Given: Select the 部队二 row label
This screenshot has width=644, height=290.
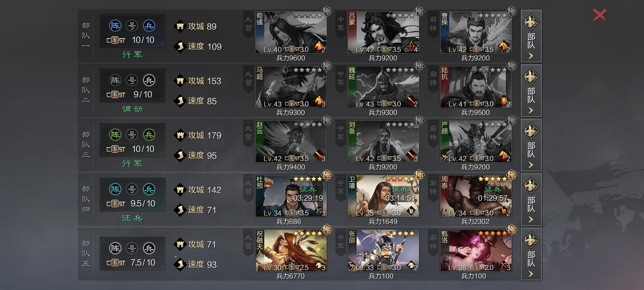Looking at the screenshot, I should coord(86,90).
